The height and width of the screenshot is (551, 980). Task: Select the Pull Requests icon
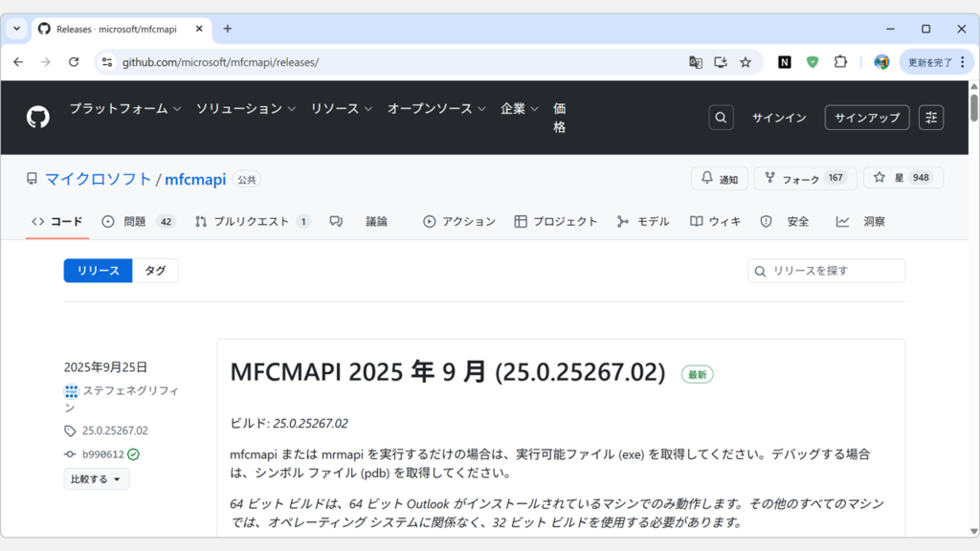pyautogui.click(x=200, y=221)
